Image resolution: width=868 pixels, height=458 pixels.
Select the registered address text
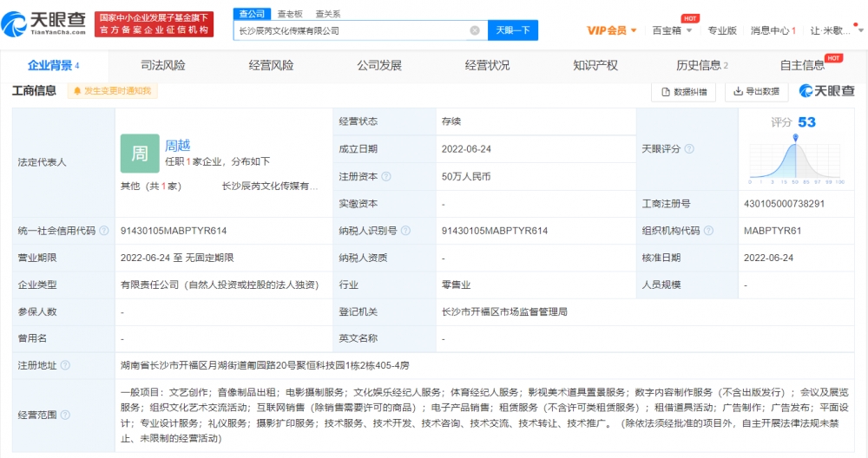(x=265, y=366)
